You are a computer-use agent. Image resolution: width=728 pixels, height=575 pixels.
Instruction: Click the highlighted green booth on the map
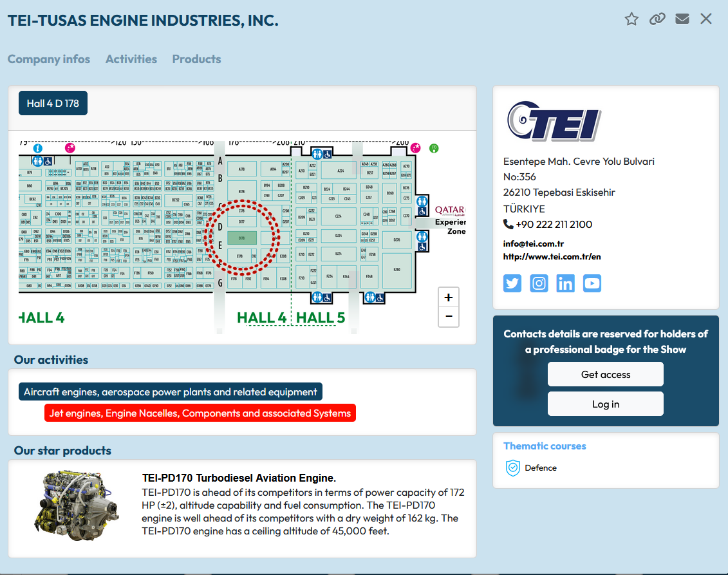(x=241, y=238)
